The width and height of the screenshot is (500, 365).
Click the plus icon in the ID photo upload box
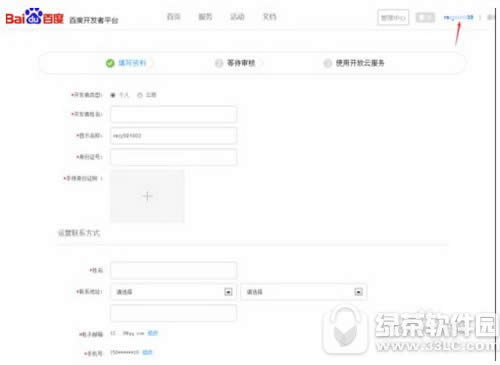click(x=147, y=196)
